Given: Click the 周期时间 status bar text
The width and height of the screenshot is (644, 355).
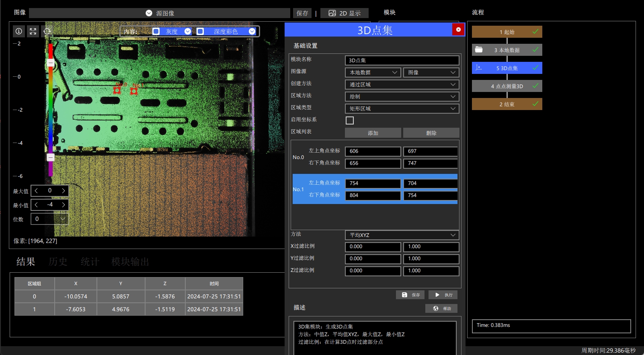Looking at the screenshot, I should (x=609, y=351).
